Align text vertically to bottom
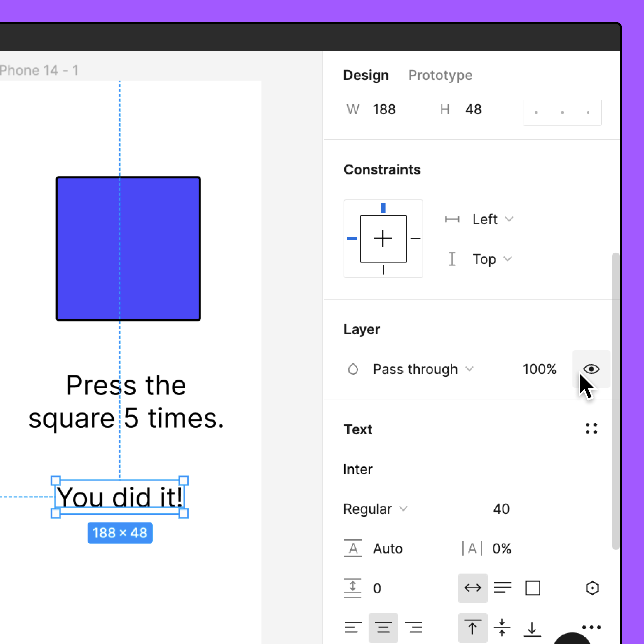Screen dimensions: 644x644 point(532,628)
